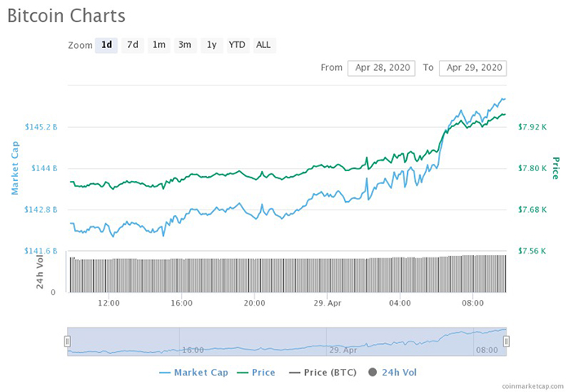Screen dimensions: 571x392
Task: Toggle Price (BTC) series in legend
Action: point(325,372)
